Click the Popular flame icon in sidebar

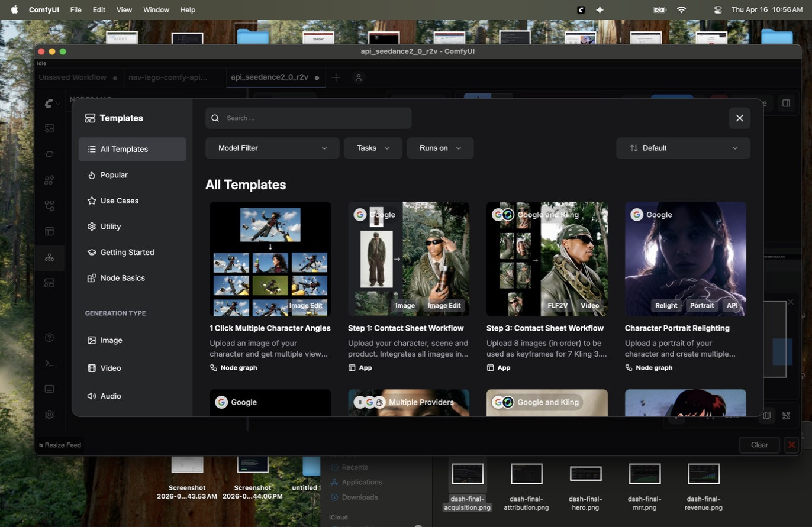pos(92,175)
